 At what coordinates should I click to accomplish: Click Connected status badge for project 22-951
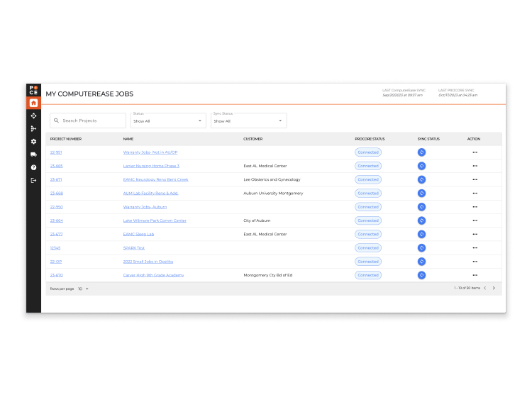point(368,152)
